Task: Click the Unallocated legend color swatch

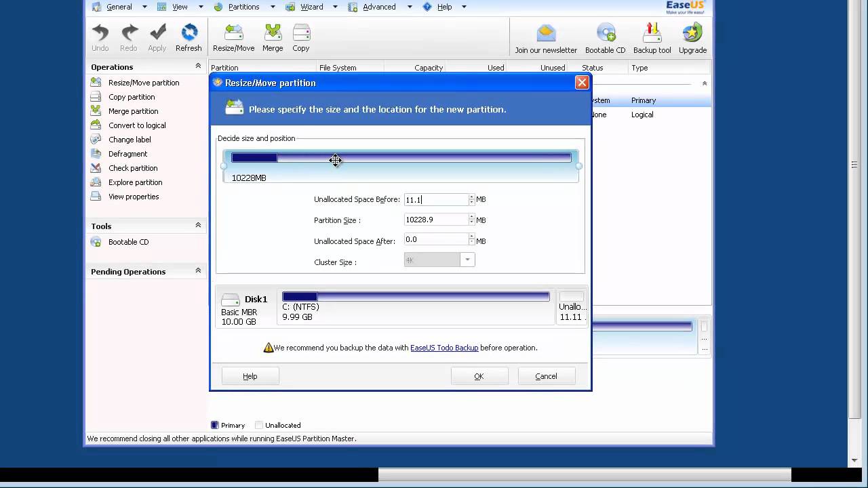Action: pyautogui.click(x=259, y=426)
